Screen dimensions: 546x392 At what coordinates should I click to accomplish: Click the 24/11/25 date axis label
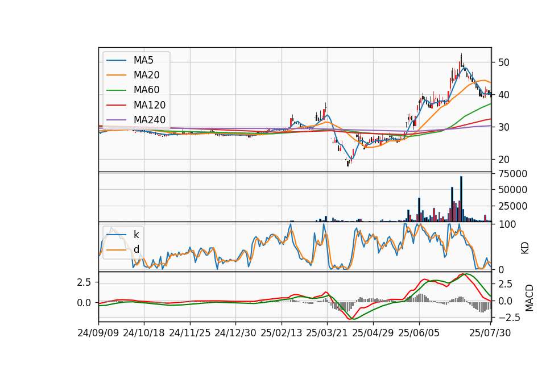click(x=190, y=333)
